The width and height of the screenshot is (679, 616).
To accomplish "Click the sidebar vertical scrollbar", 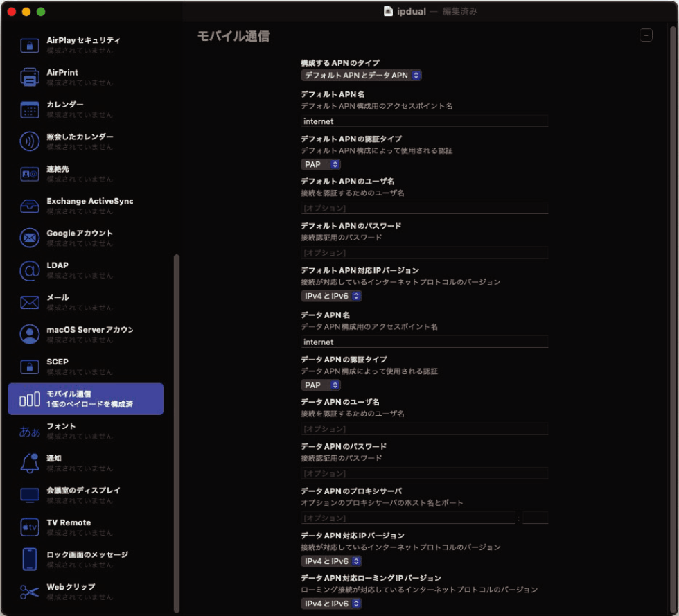I will click(176, 433).
